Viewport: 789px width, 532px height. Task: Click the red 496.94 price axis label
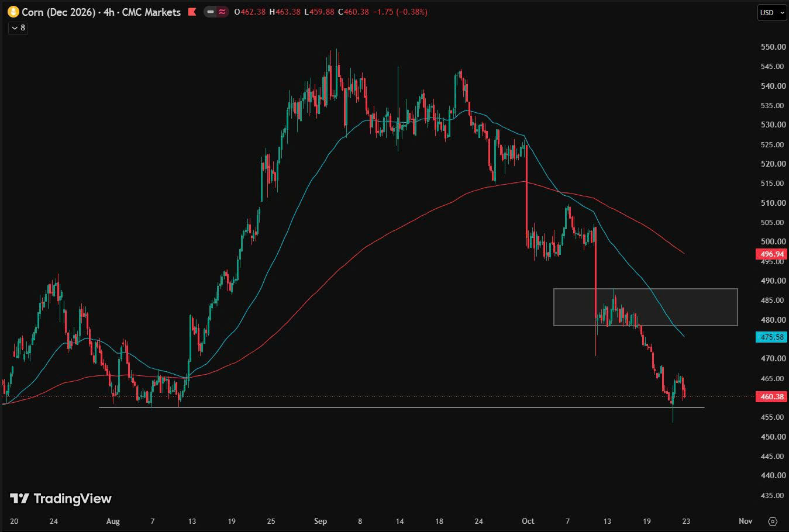[772, 254]
